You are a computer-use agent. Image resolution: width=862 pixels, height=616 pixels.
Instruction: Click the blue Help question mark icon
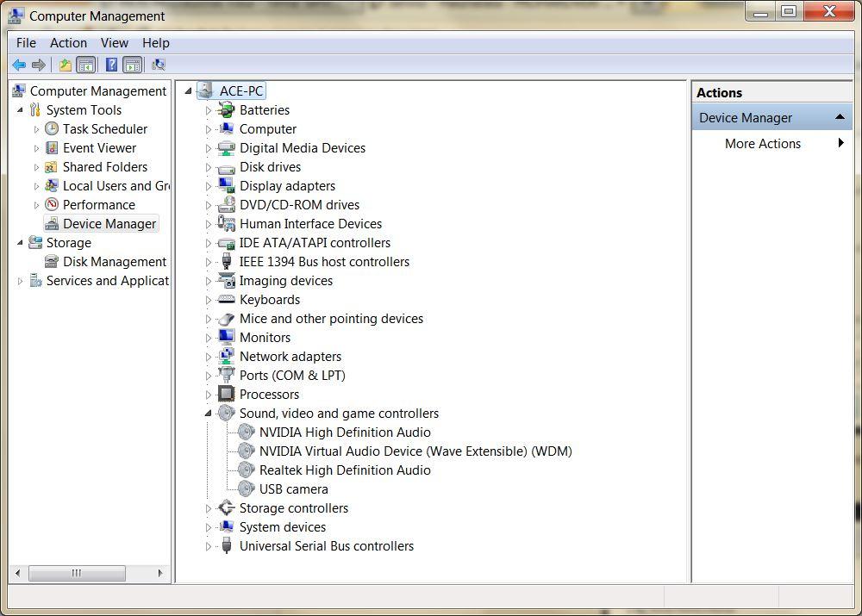point(111,65)
